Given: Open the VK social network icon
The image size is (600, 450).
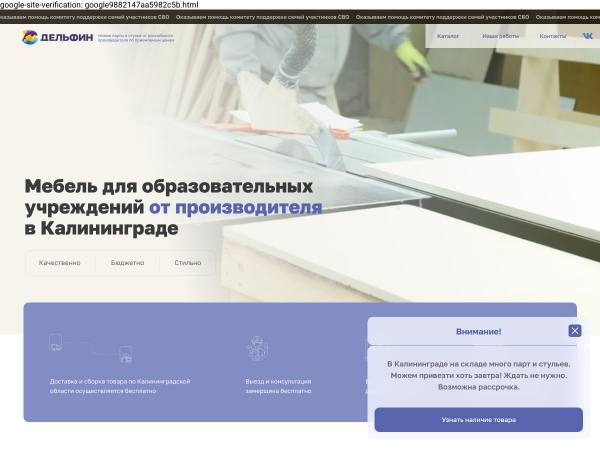Looking at the screenshot, I should tap(587, 36).
